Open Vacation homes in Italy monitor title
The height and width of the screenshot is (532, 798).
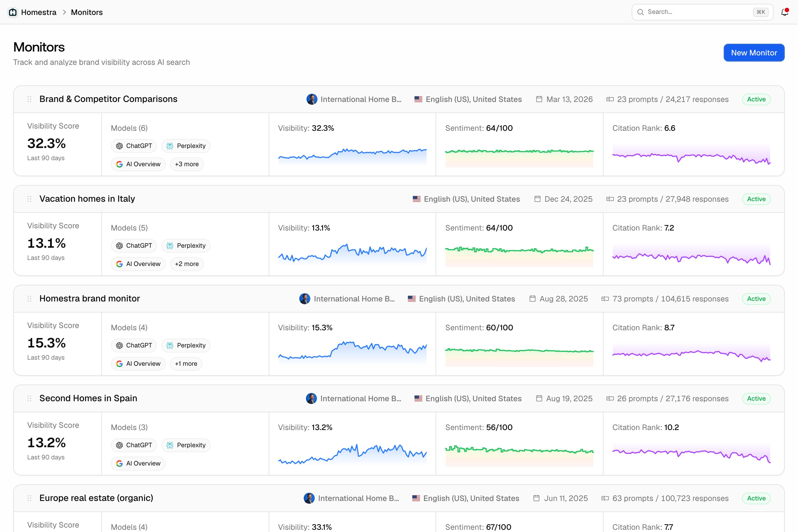click(87, 199)
